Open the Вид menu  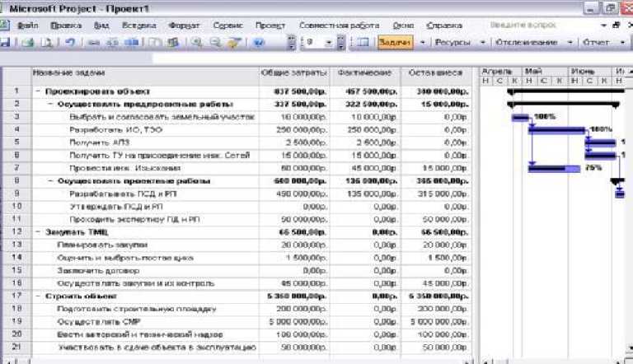tap(101, 26)
